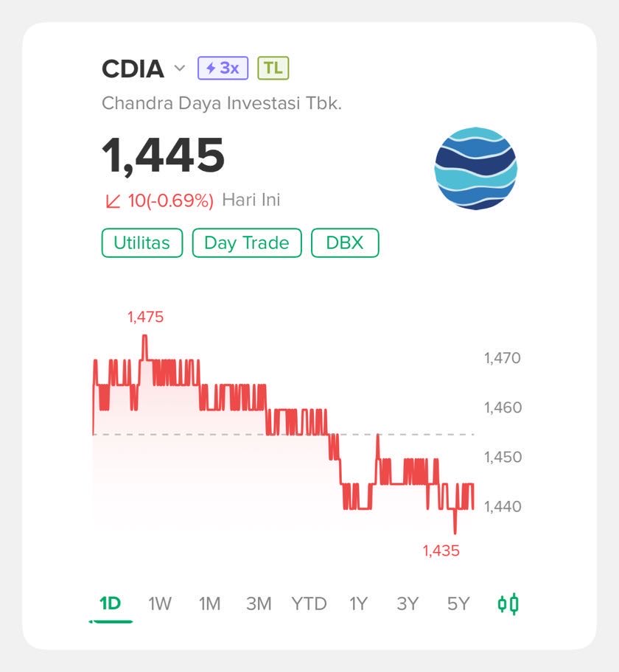
Task: Open the DBX tag
Action: coord(345,243)
